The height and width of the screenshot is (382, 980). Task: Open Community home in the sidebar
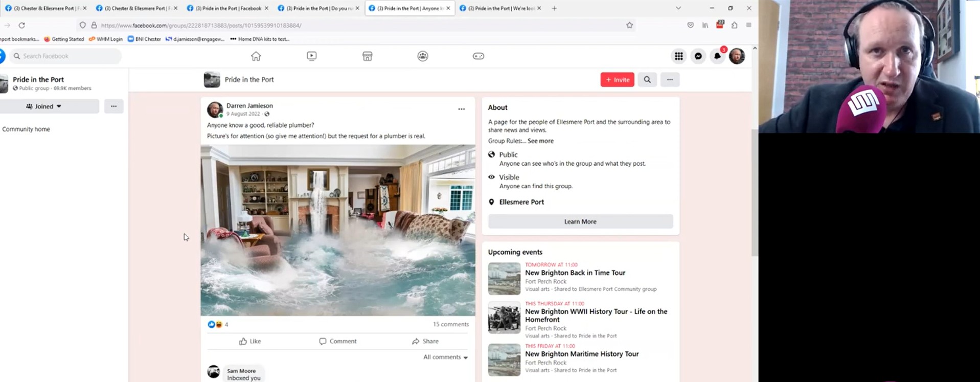coord(26,129)
